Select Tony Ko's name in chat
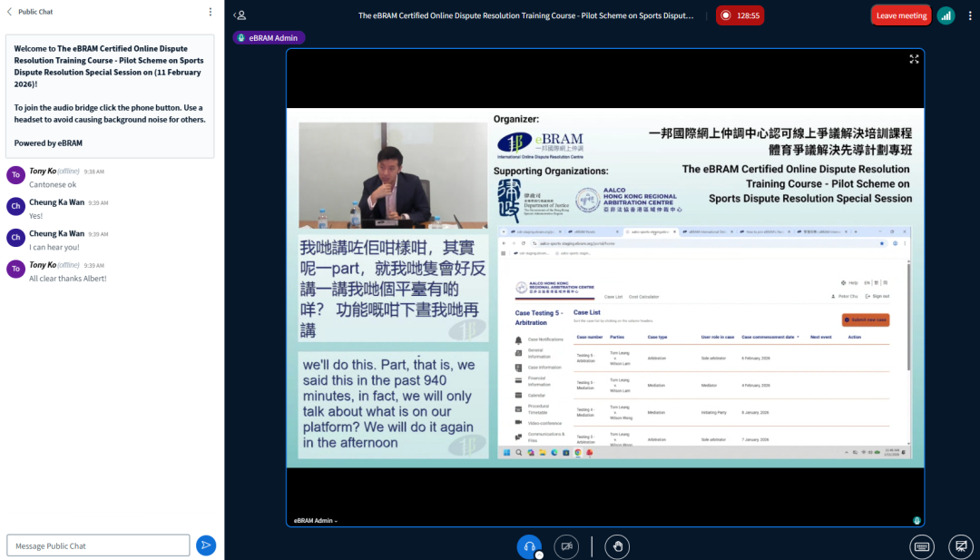 coord(42,171)
